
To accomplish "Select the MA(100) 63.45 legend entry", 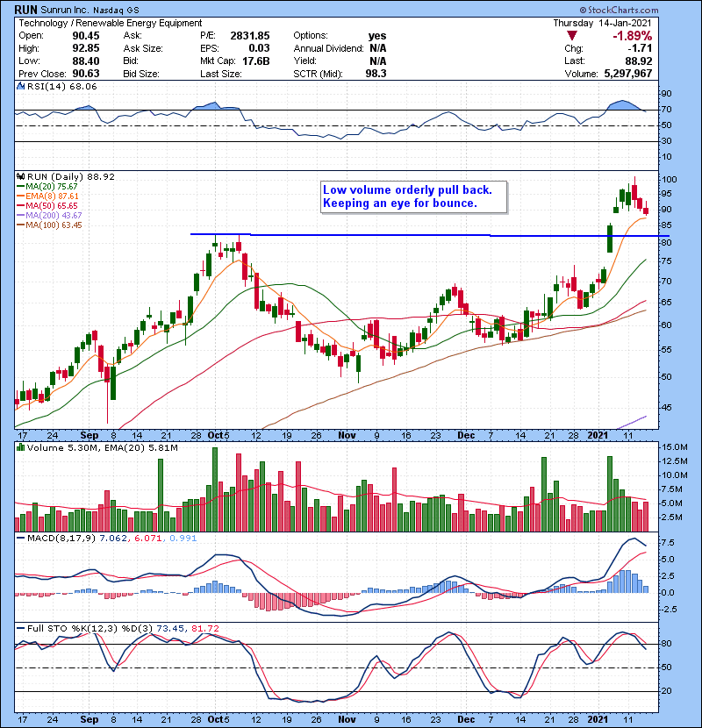I will pyautogui.click(x=49, y=225).
